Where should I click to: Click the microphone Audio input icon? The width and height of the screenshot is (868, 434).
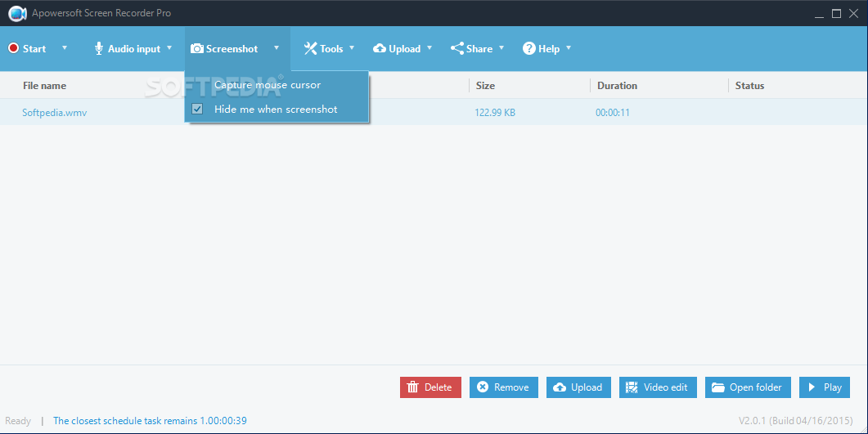click(x=98, y=49)
